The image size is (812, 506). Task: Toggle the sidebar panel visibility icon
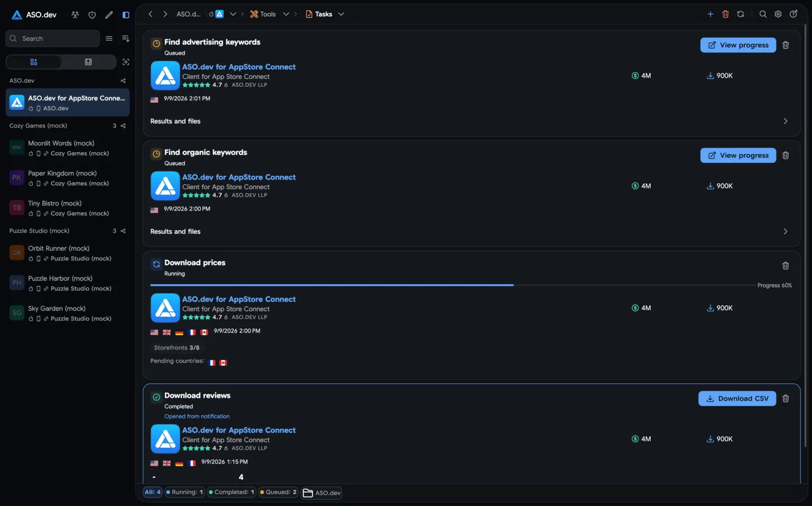126,15
